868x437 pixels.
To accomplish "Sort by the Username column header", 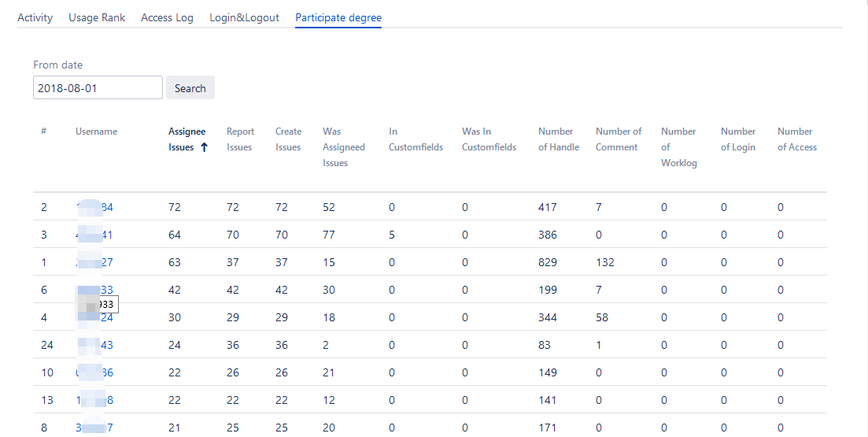I will tap(96, 131).
